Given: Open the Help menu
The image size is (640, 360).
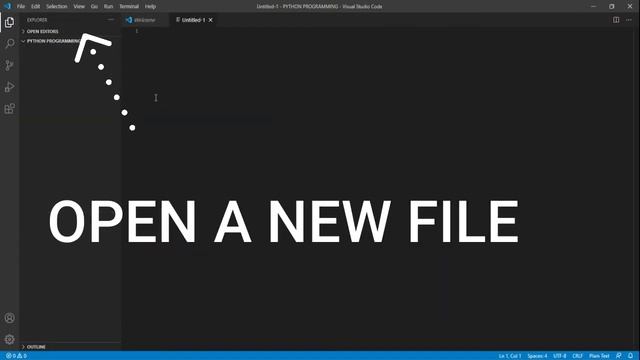Looking at the screenshot, I should [x=150, y=7].
